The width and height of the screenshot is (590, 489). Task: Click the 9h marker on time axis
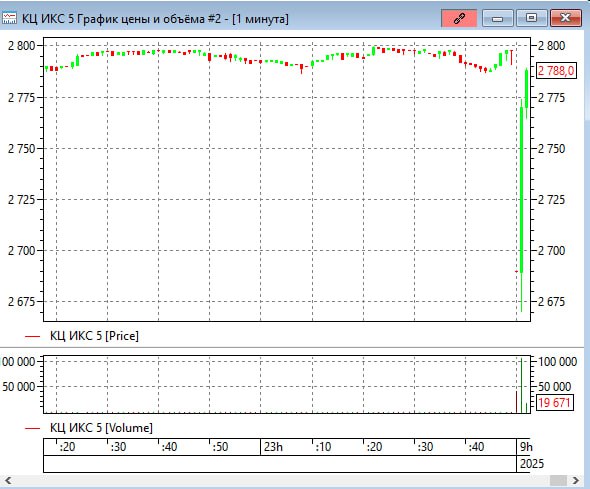(x=526, y=447)
